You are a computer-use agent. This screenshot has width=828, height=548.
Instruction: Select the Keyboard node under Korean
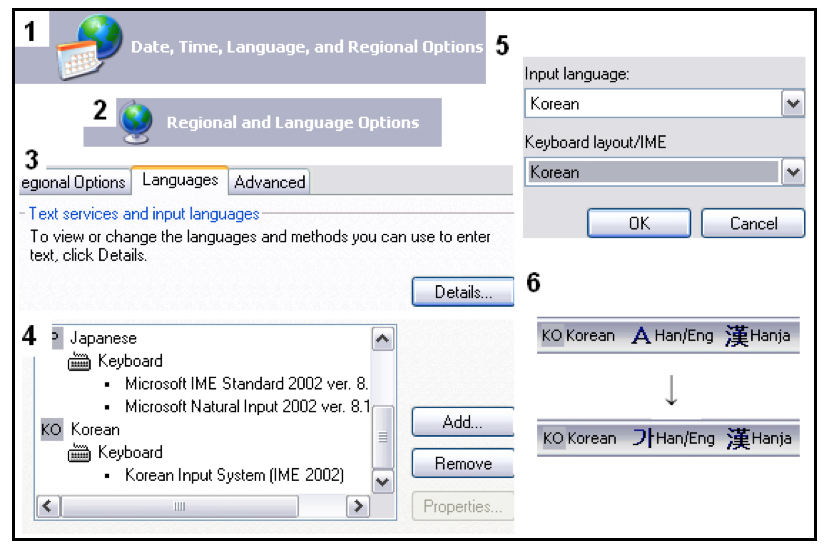(x=130, y=453)
